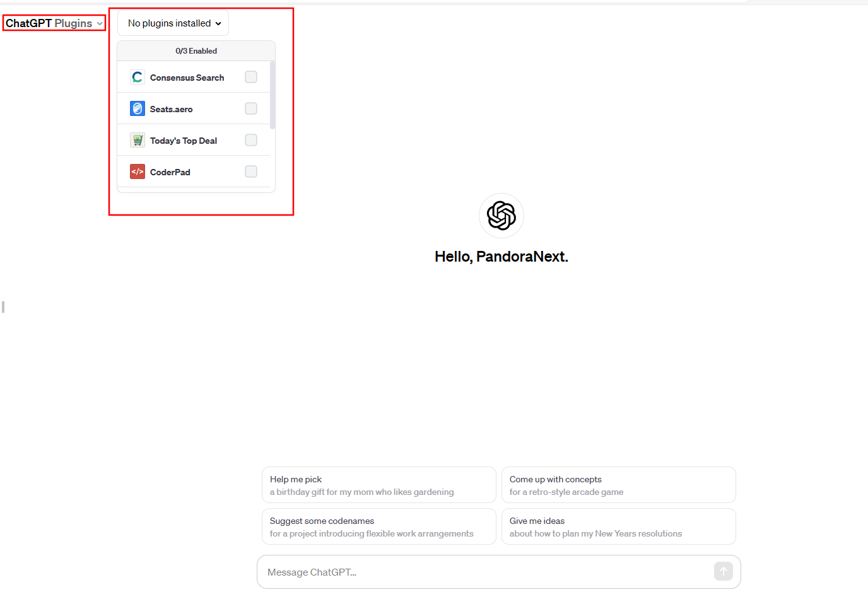Click the Today's Top Deal shopping icon

pyautogui.click(x=138, y=140)
